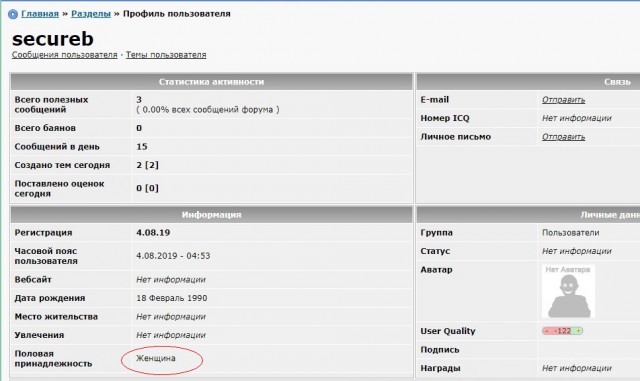Select the secureb username heading

pyautogui.click(x=53, y=39)
